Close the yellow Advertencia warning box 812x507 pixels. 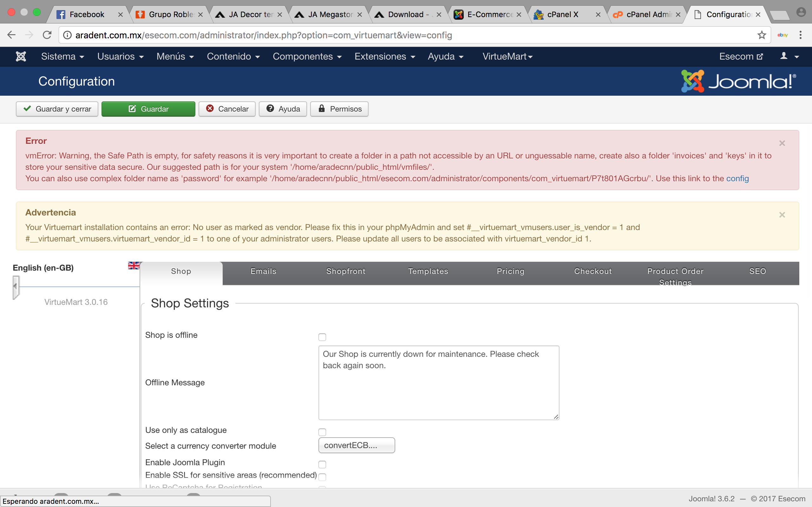click(x=782, y=215)
